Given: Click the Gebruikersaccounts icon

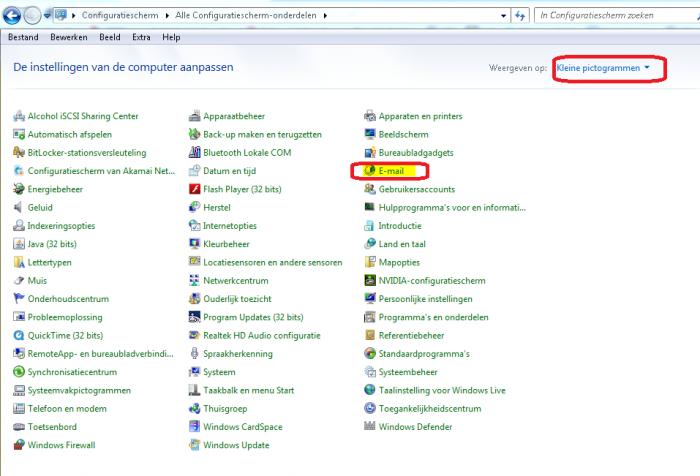Looking at the screenshot, I should pos(370,189).
